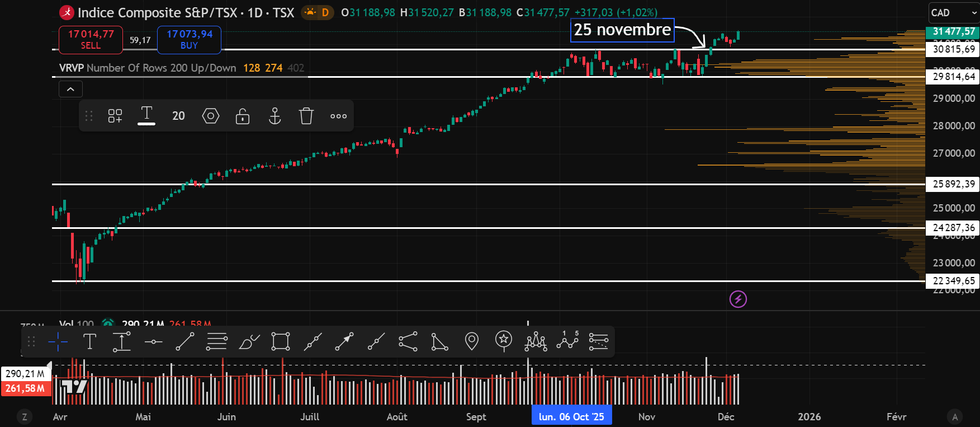Open drawing templates grid icon
The image size is (980, 427).
point(115,116)
